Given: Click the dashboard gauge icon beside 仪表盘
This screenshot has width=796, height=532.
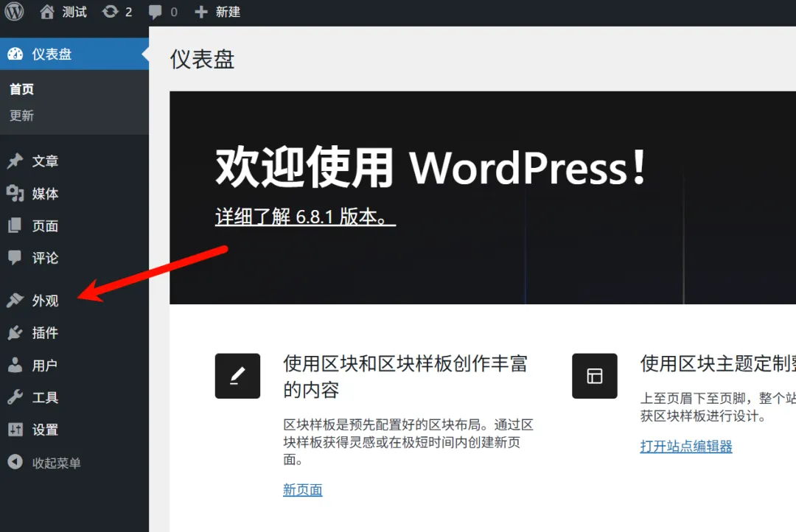Looking at the screenshot, I should [x=15, y=54].
